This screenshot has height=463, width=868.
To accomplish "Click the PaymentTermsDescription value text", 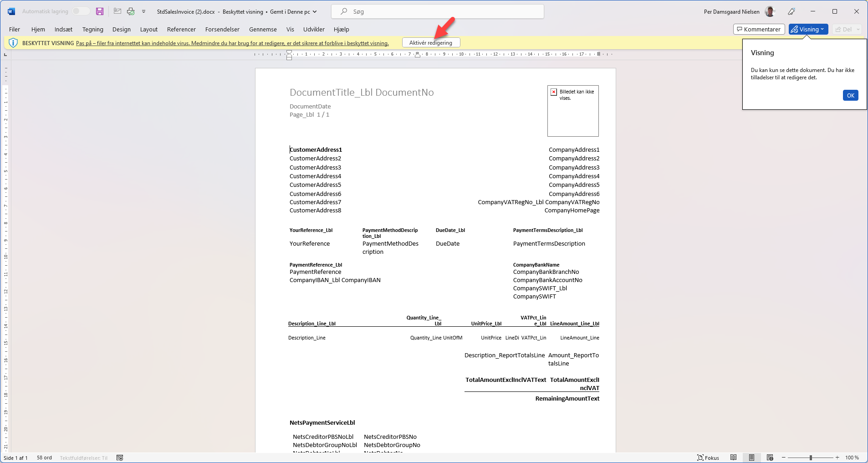I will (549, 244).
